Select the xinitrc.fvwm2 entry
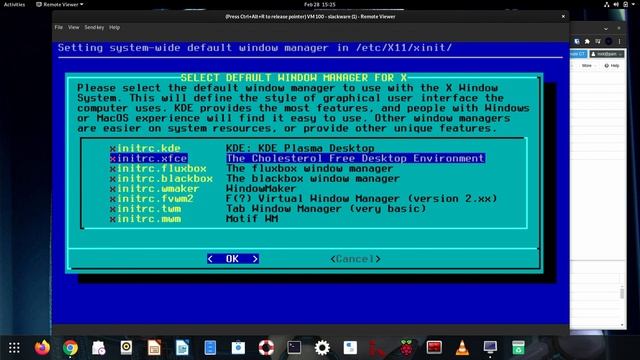This screenshot has height=360, width=640. pyautogui.click(x=151, y=198)
